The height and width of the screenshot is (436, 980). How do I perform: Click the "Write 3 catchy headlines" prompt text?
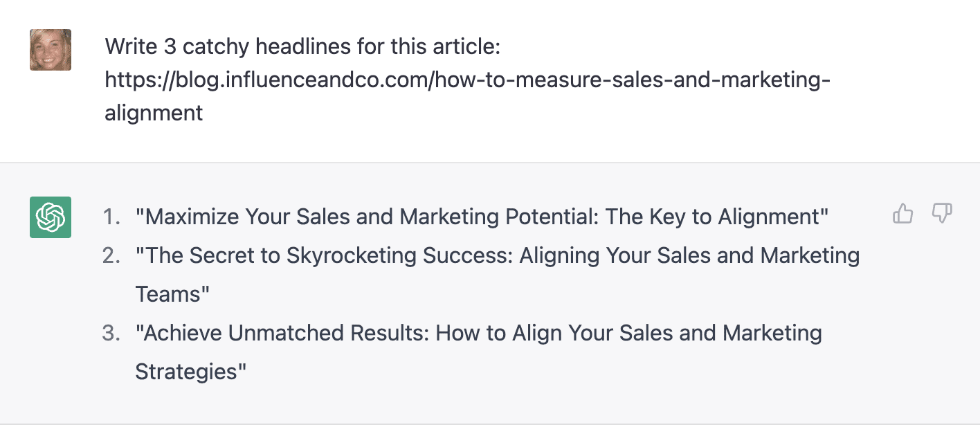[x=302, y=48]
